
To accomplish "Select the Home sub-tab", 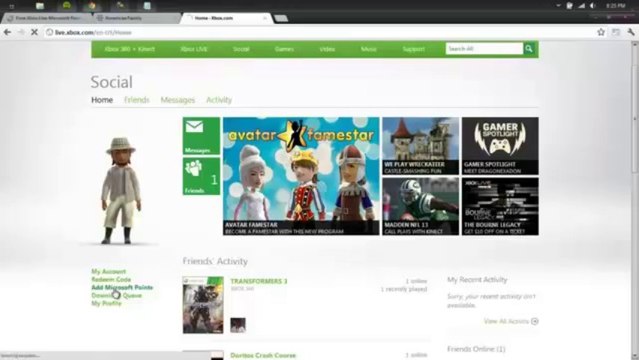I will point(102,100).
